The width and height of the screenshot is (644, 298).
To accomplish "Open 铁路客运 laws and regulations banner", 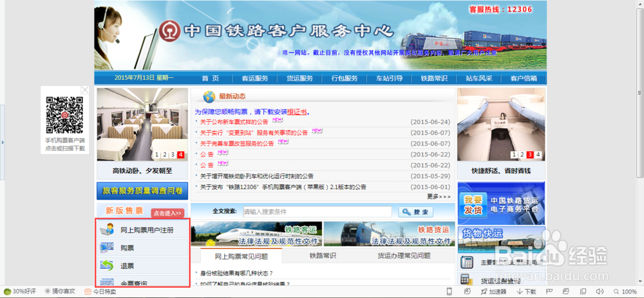I will click(257, 234).
